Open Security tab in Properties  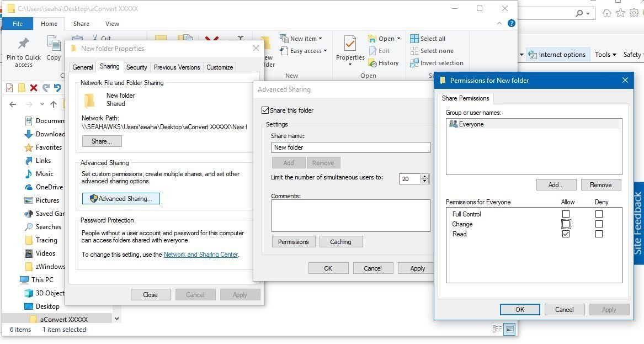point(137,67)
